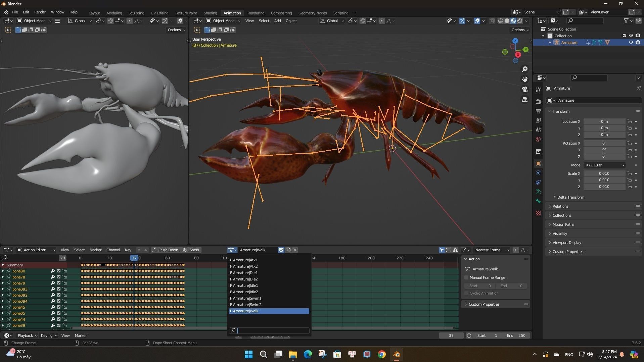Image resolution: width=644 pixels, height=362 pixels.
Task: Select Armature|Swim1 from the action list
Action: pos(269,298)
